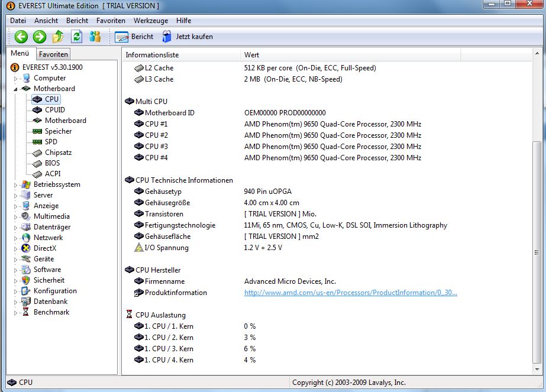Click the Benchmark hourglass icon

[x=26, y=312]
